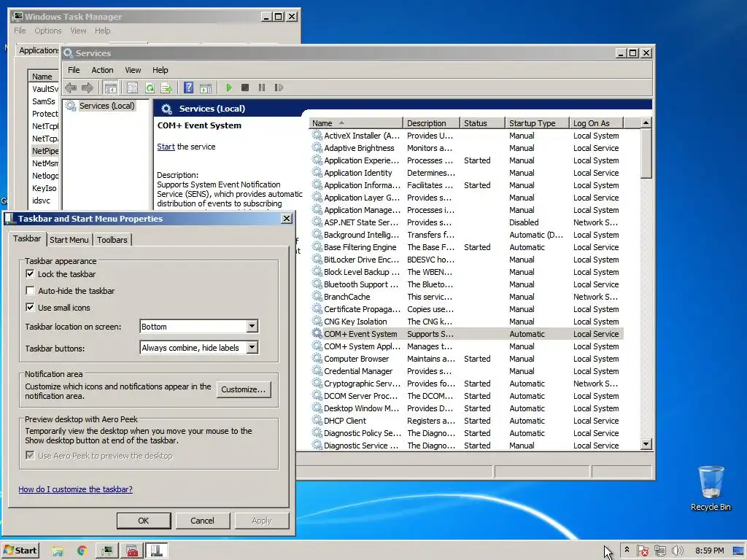Click the services list scrollbar thumb
Screen dimensions: 747x560
point(646,153)
